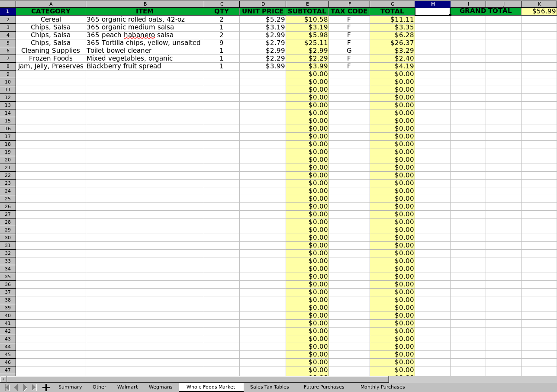The height and width of the screenshot is (392, 557).
Task: Select row 9 header
Action: pos(8,74)
